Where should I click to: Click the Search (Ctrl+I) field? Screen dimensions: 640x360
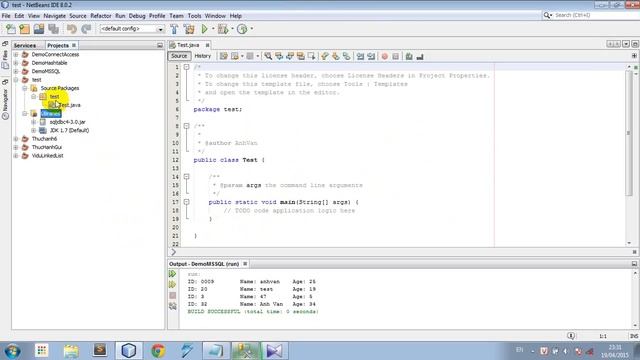click(591, 15)
